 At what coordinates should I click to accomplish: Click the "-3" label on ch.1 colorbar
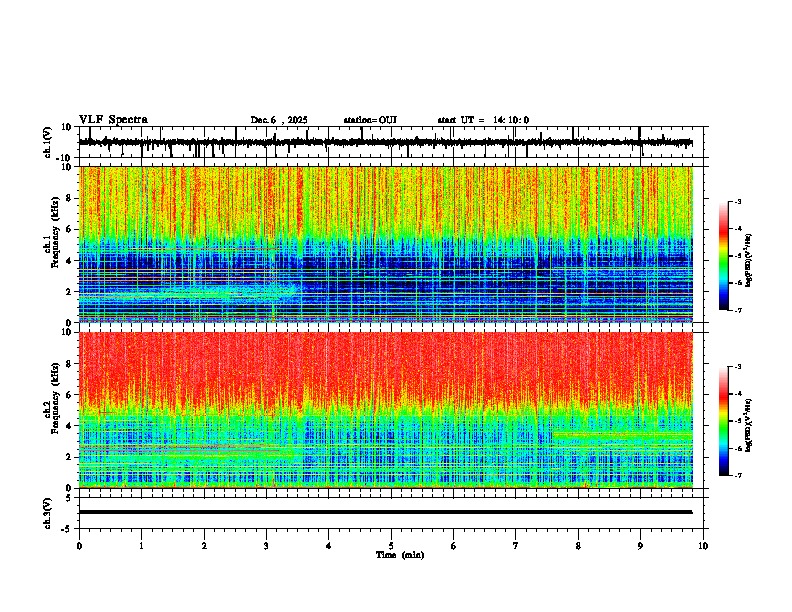tap(738, 202)
